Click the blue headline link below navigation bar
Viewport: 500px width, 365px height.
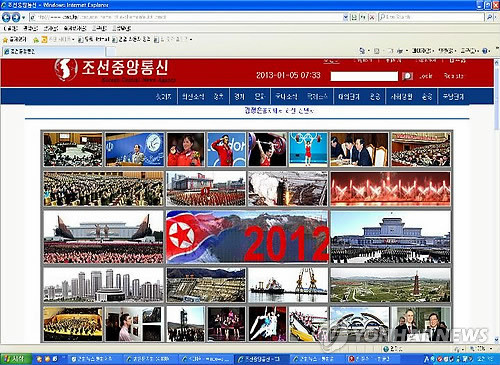(x=279, y=111)
